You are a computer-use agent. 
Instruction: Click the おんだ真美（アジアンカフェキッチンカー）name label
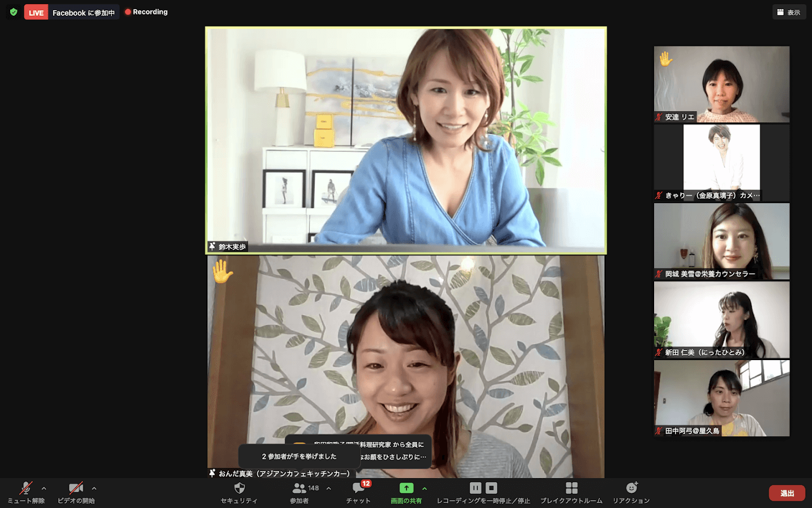[x=284, y=474]
